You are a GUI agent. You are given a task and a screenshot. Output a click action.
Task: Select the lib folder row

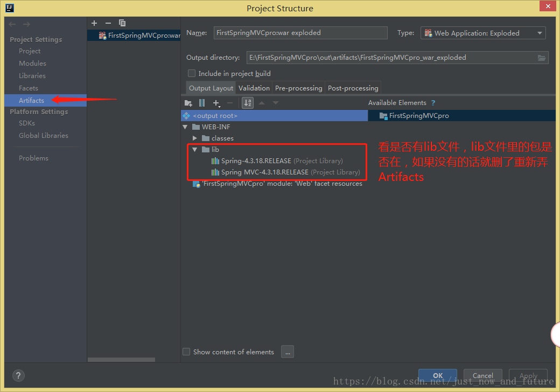tap(274, 150)
